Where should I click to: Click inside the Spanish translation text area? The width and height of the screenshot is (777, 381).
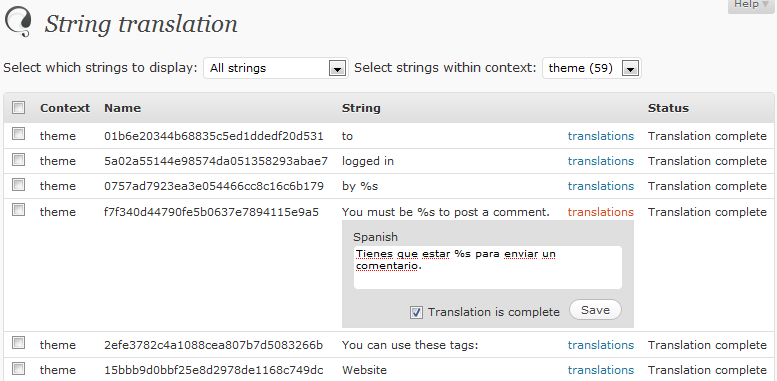(488, 268)
